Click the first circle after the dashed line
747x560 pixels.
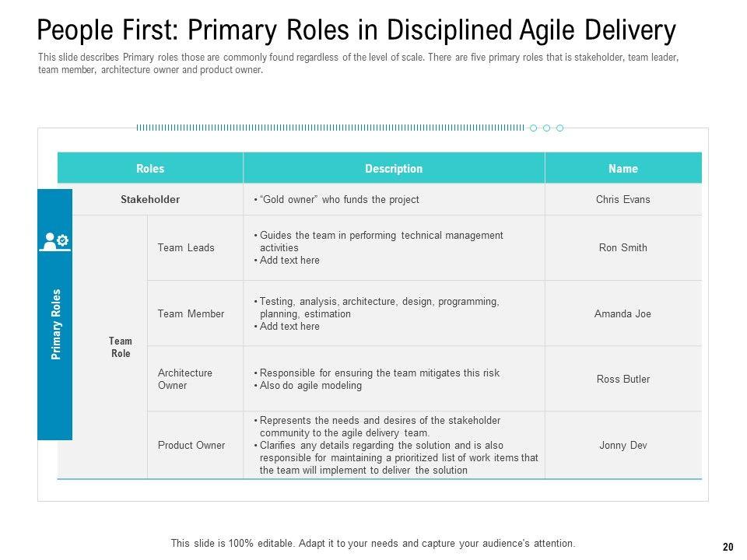[533, 128]
